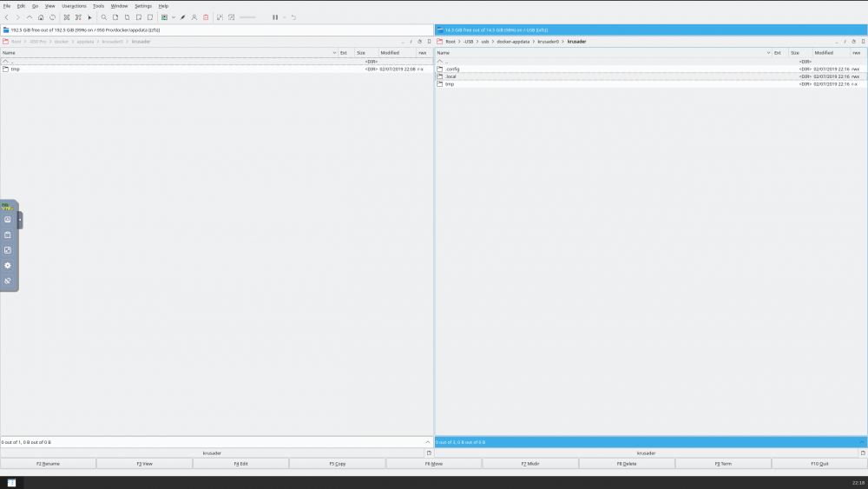Click the F2 Rename button

tap(48, 464)
